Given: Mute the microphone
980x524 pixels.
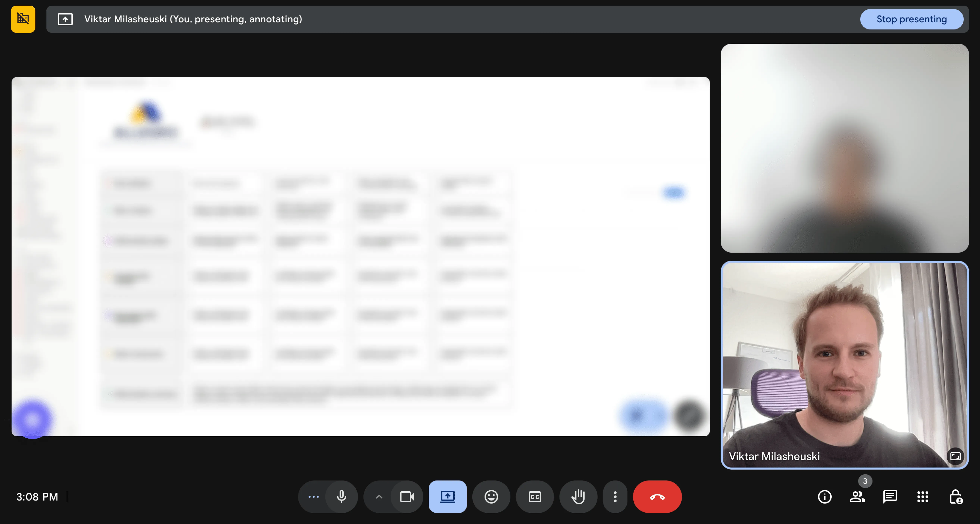Looking at the screenshot, I should 341,497.
